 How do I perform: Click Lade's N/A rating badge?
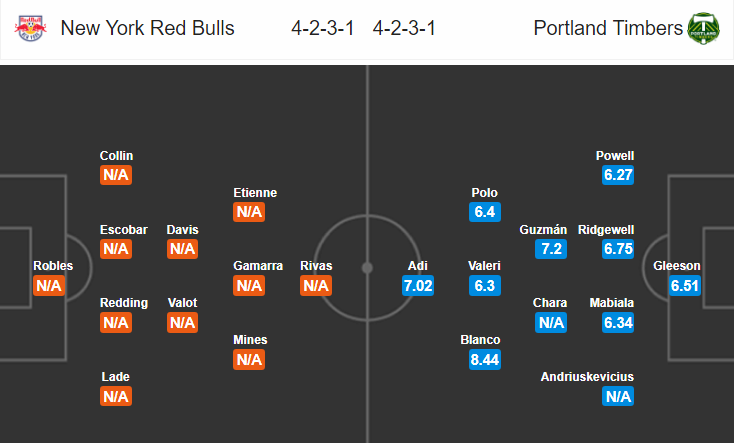pyautogui.click(x=116, y=397)
